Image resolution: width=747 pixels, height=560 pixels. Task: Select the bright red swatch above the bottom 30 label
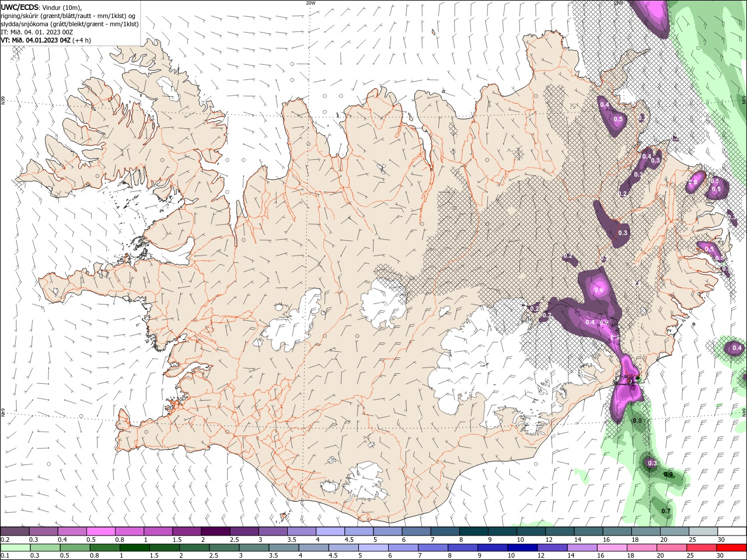coord(731,548)
